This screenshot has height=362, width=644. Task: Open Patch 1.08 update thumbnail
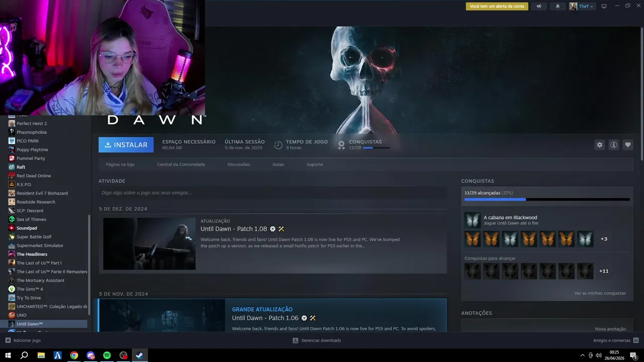149,244
